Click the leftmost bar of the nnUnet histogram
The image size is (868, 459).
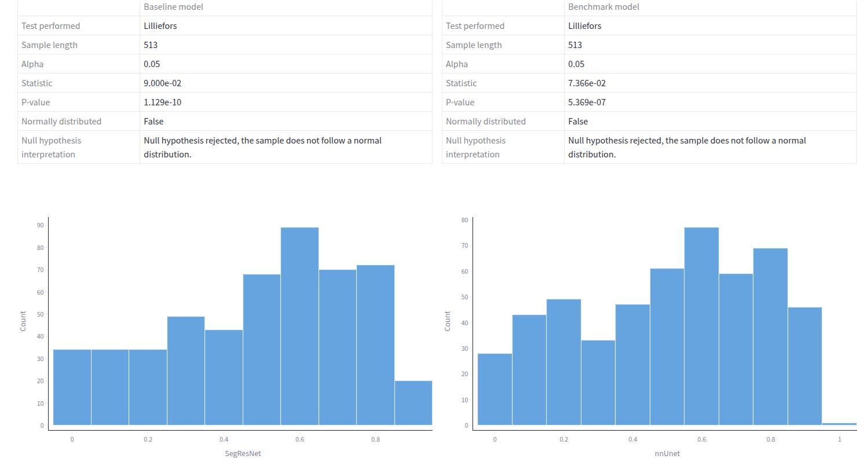point(495,389)
